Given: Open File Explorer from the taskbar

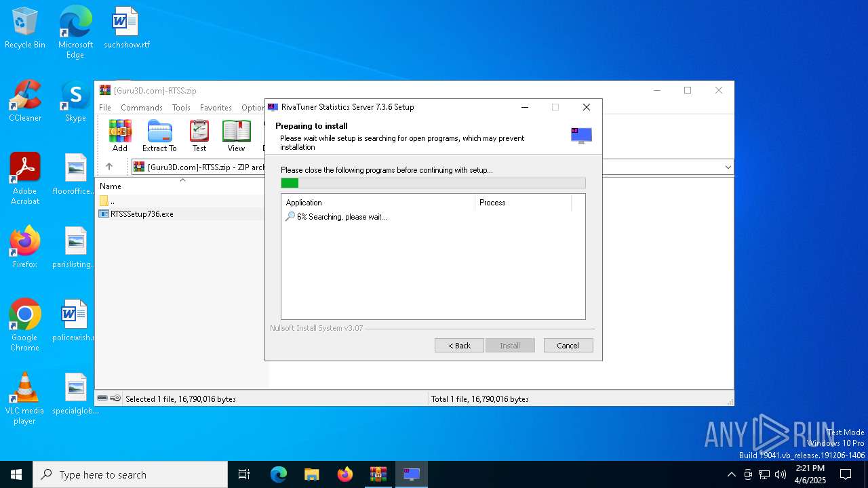Looking at the screenshot, I should pyautogui.click(x=312, y=474).
